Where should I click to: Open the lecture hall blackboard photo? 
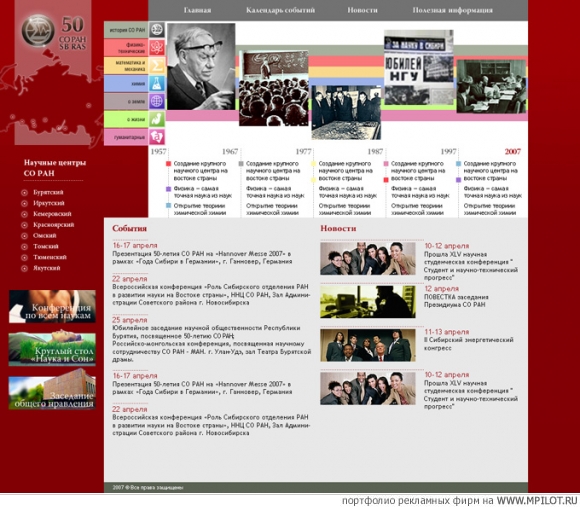coord(273,88)
